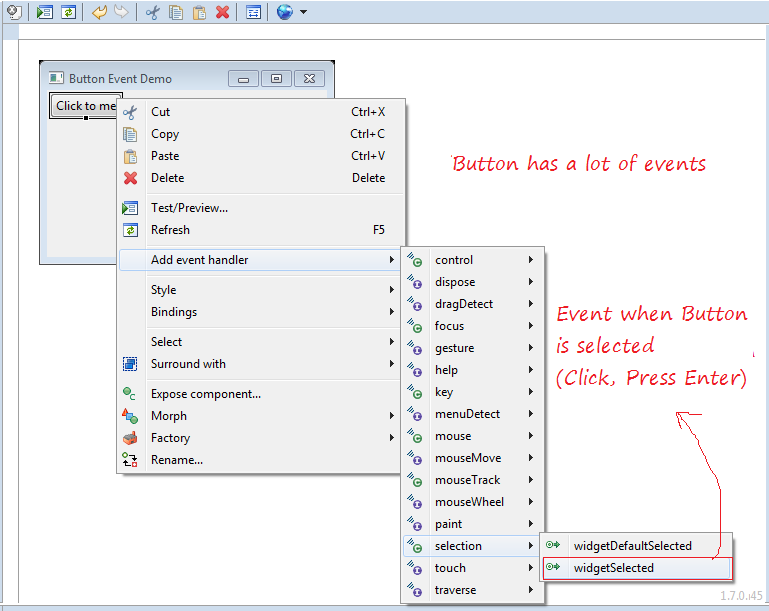Click the Redo toolbar arrow
This screenshot has width=769, height=611.
point(121,12)
